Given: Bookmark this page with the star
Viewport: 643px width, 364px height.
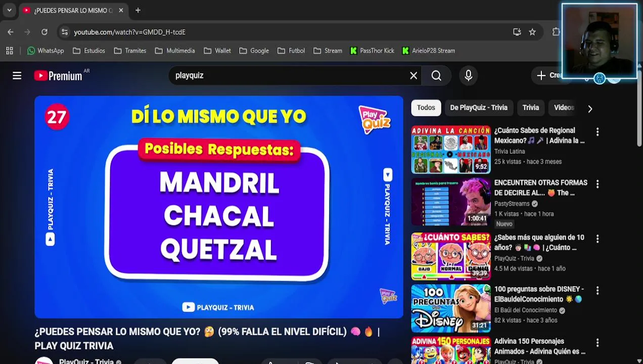Looking at the screenshot, I should [532, 32].
